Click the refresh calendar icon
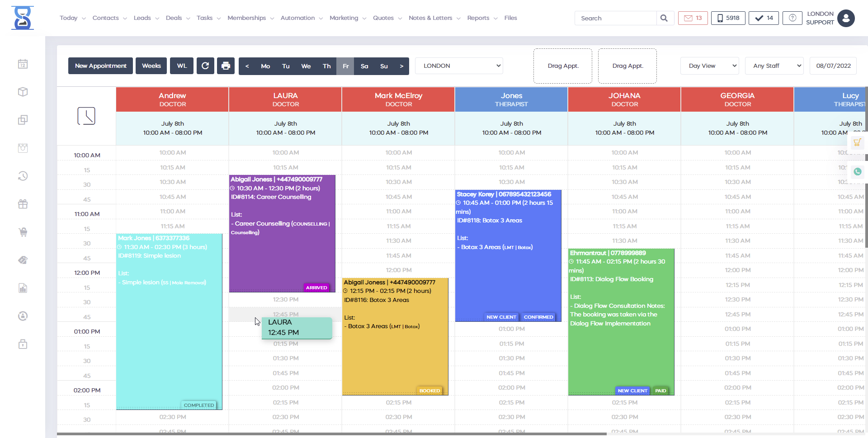Screen dimensions: 868x438 pos(205,66)
